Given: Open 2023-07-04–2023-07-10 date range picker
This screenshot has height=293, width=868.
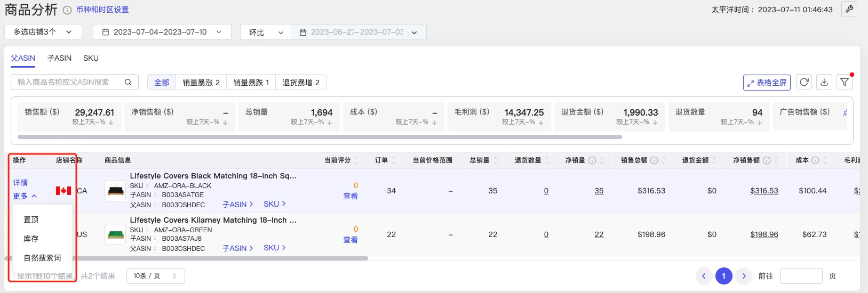Looking at the screenshot, I should point(162,32).
